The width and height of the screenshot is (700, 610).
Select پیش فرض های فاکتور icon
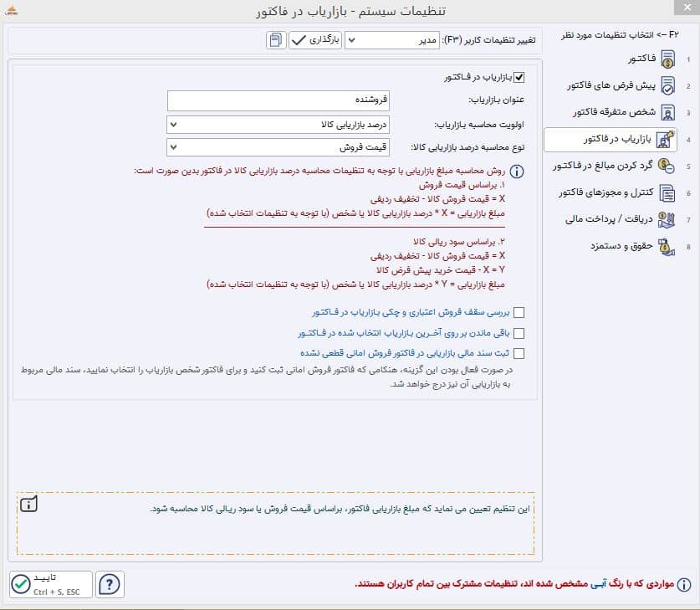[x=668, y=85]
